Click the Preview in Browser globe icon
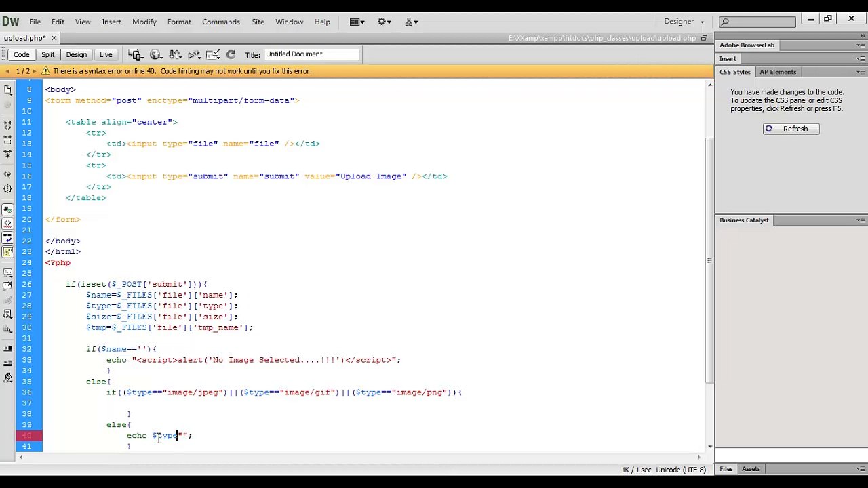 [x=155, y=54]
